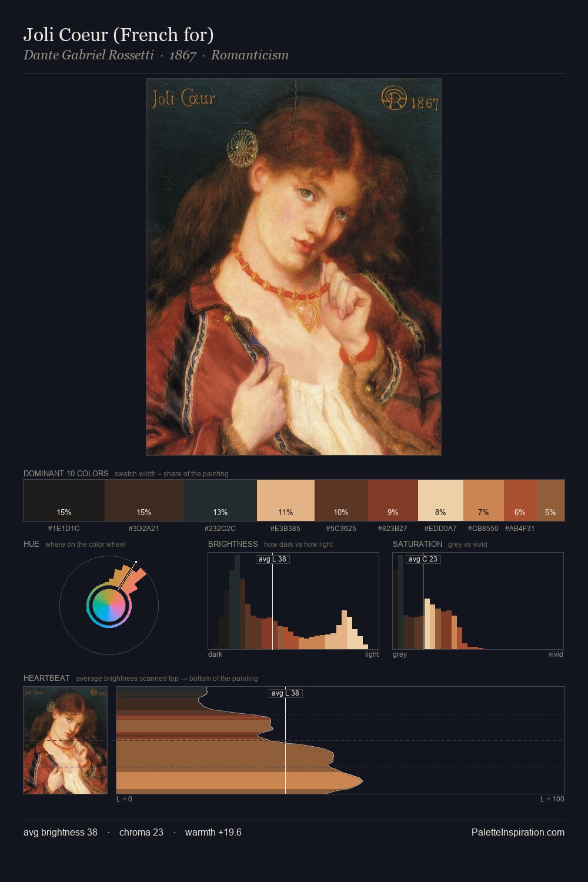Click the 'L = 100' axis label
This screenshot has width=588, height=882.
pyautogui.click(x=552, y=799)
